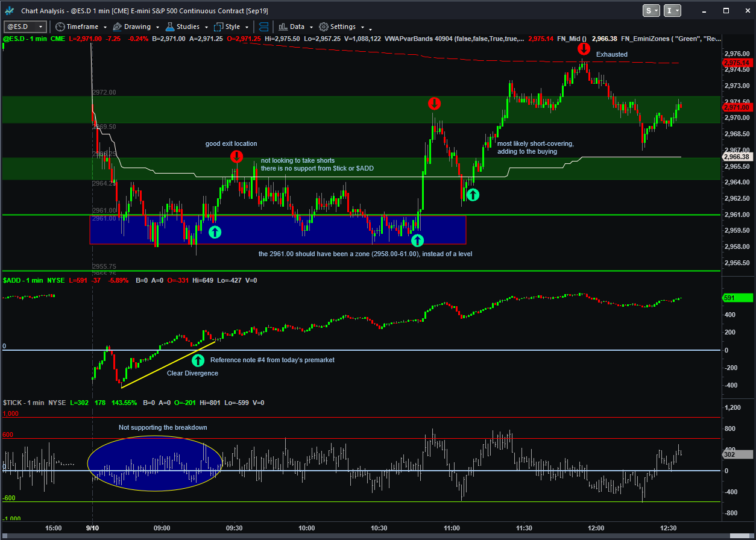The width and height of the screenshot is (756, 540).
Task: Expand the Timeframe dropdown arrow
Action: tap(105, 27)
